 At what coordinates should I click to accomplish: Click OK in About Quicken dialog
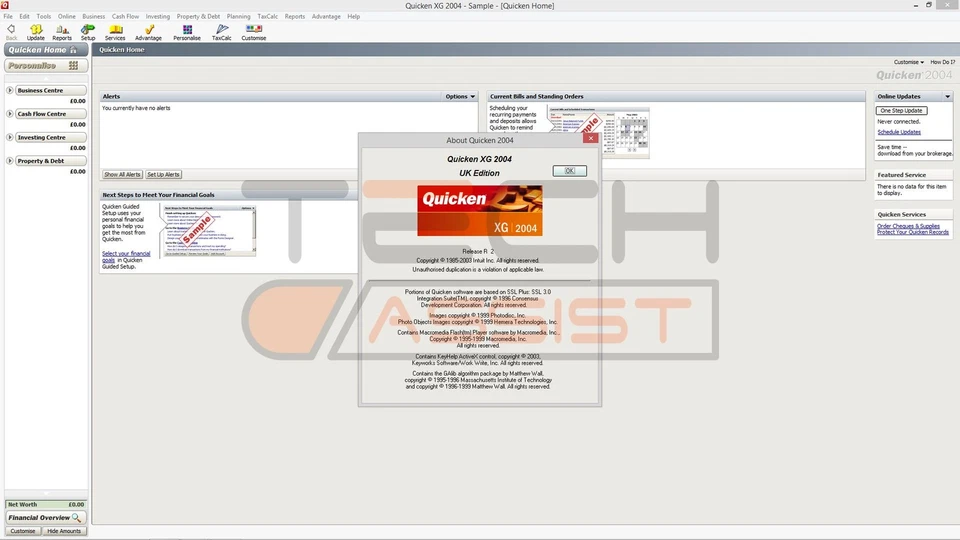(x=569, y=171)
